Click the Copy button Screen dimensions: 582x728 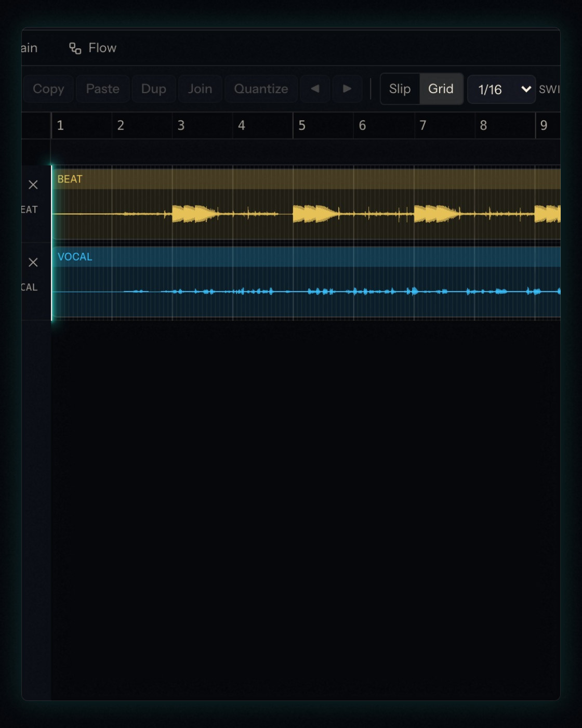pos(48,89)
